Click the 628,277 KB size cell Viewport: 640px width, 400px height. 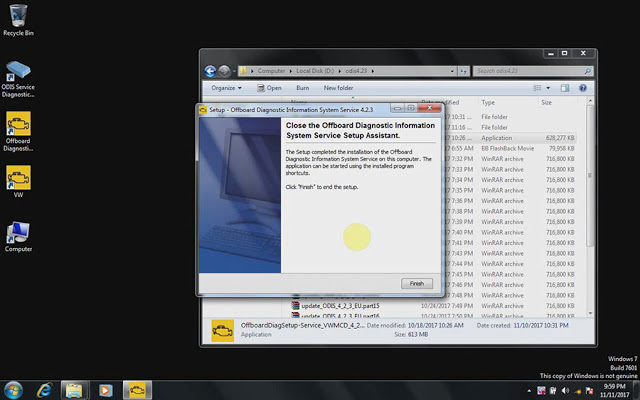[x=560, y=138]
